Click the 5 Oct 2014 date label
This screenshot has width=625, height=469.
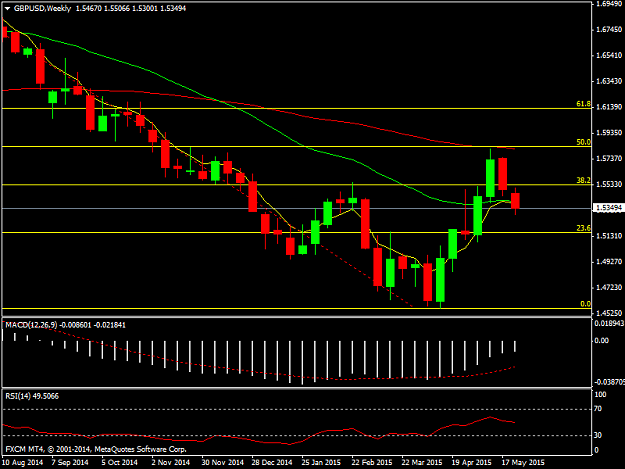[x=119, y=462]
